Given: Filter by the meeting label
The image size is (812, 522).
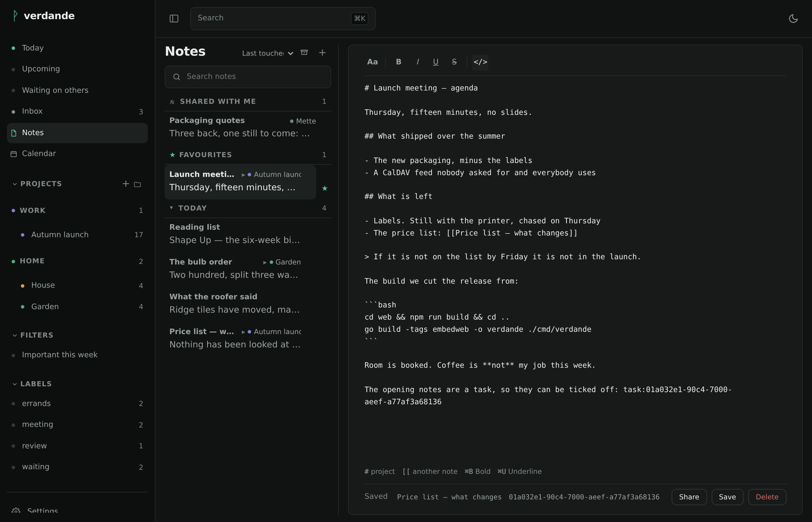Looking at the screenshot, I should [77, 424].
